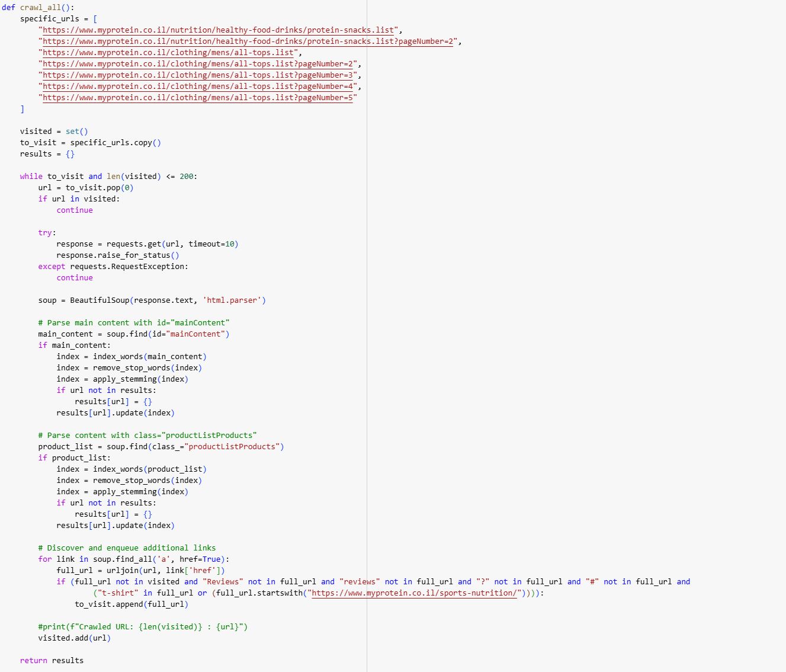Click the BeautifulSoup 'html.parser' line
This screenshot has width=786, height=672.
click(x=152, y=300)
